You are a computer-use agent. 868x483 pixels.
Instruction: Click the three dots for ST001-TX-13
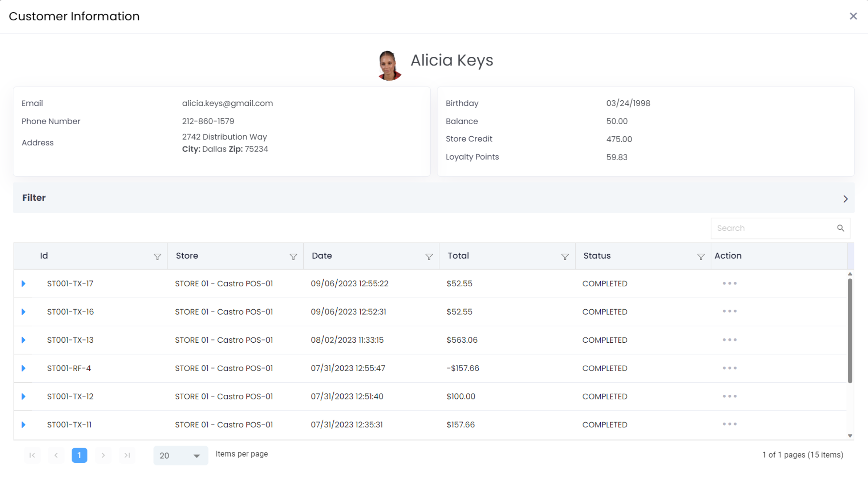pos(729,340)
